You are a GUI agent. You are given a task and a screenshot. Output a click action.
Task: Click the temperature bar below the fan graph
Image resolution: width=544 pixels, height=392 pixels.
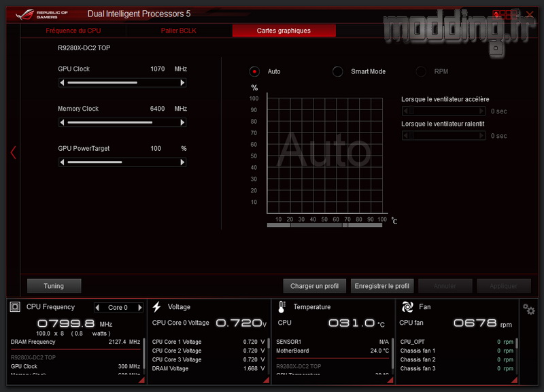click(x=325, y=225)
